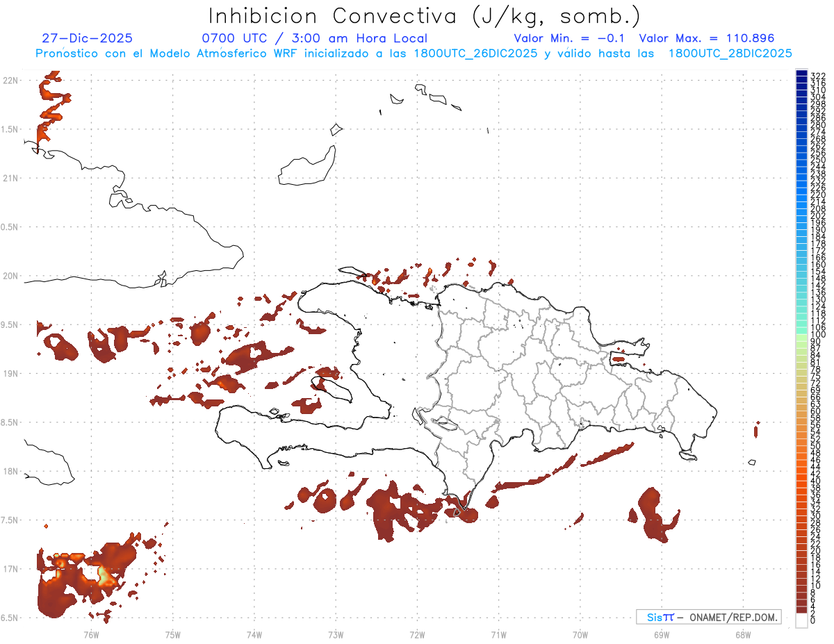
Task: Click the 22N latitude axis label
Action: 10,81
